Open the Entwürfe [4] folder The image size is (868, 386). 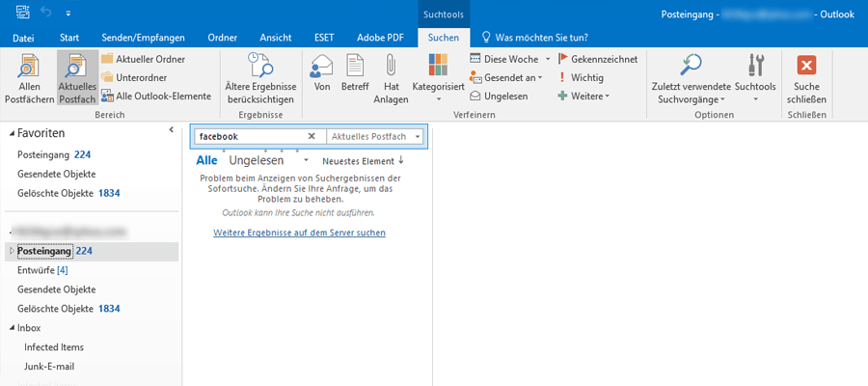click(42, 270)
